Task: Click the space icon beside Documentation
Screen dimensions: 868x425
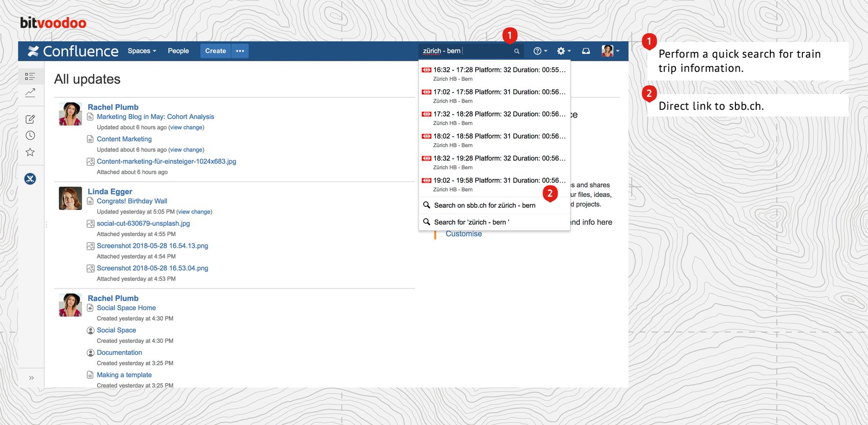Action: 91,353
